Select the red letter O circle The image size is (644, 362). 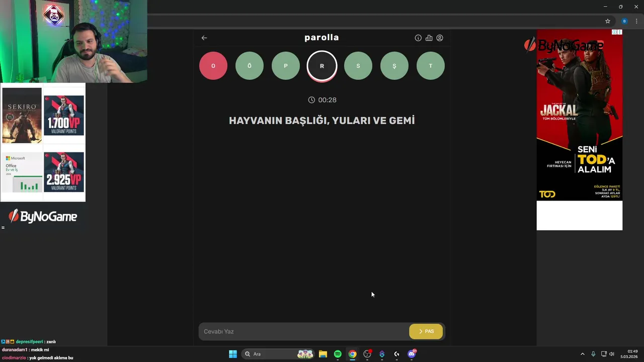click(213, 66)
